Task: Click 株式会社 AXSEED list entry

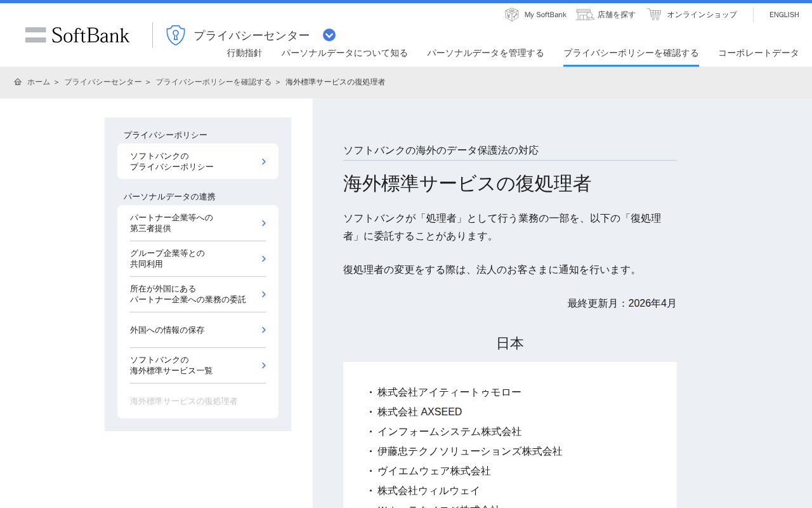Action: click(420, 412)
